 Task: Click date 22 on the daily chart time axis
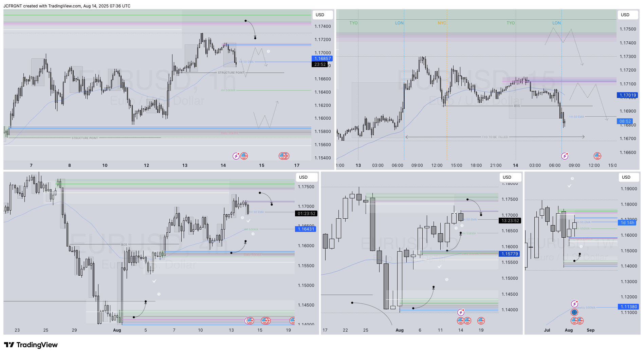coord(345,330)
